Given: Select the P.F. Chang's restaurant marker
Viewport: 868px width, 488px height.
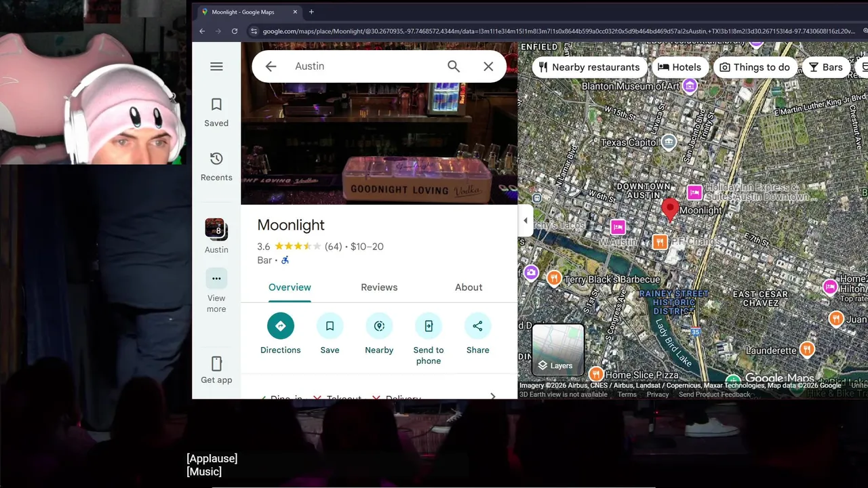Looking at the screenshot, I should click(x=660, y=242).
